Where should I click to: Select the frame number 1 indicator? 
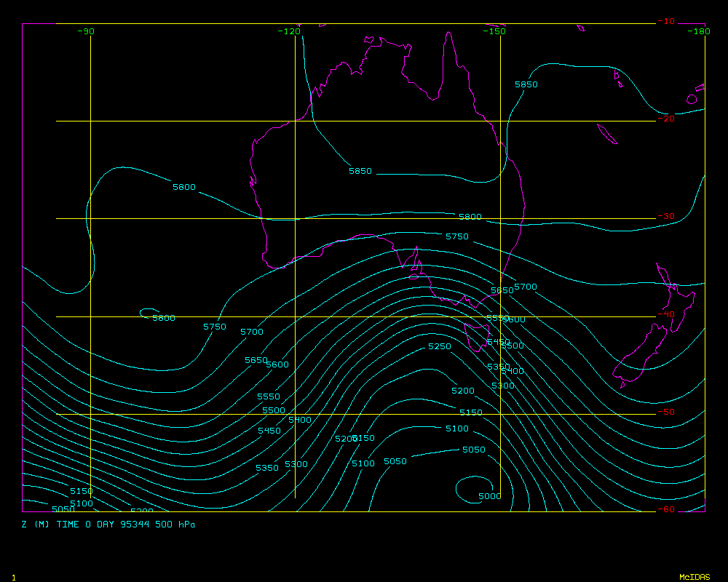pos(13,577)
